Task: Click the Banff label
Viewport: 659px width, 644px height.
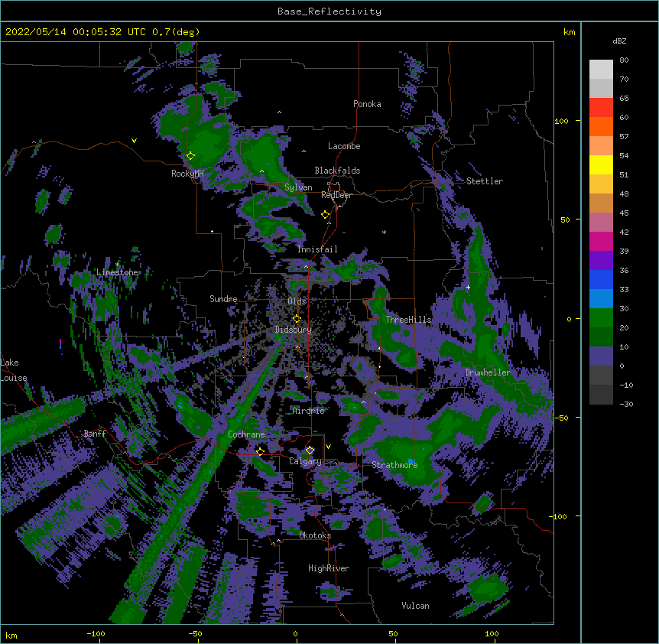Action: coord(95,434)
